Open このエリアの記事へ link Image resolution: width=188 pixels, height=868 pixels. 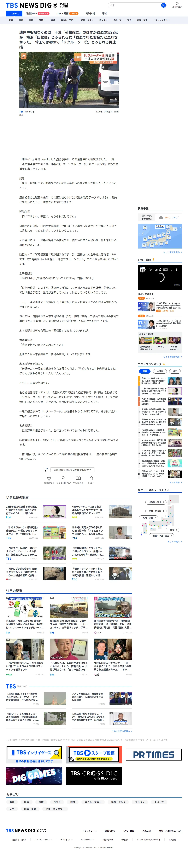click(x=122, y=731)
